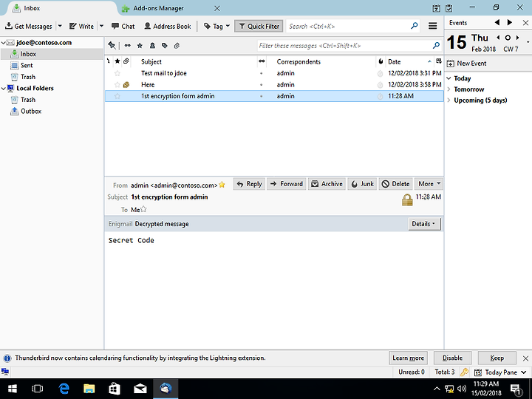
Task: Open the Calendar tab icon
Action: 437,8
